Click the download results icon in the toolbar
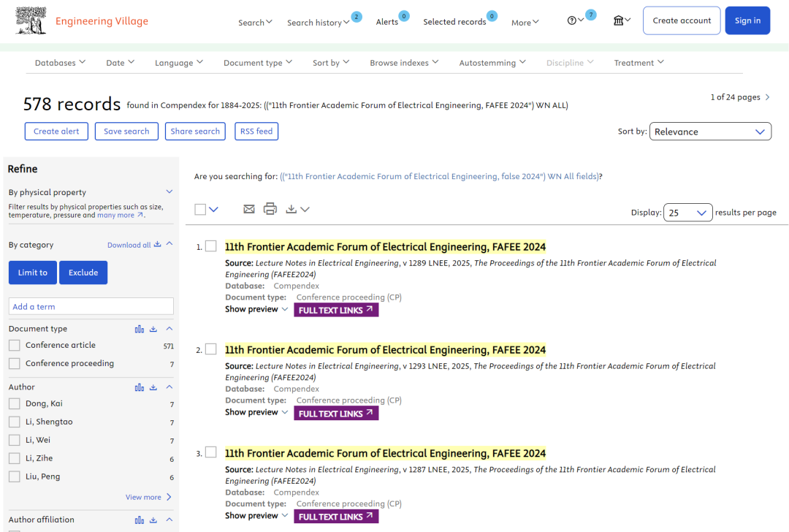The image size is (789, 532). [291, 209]
